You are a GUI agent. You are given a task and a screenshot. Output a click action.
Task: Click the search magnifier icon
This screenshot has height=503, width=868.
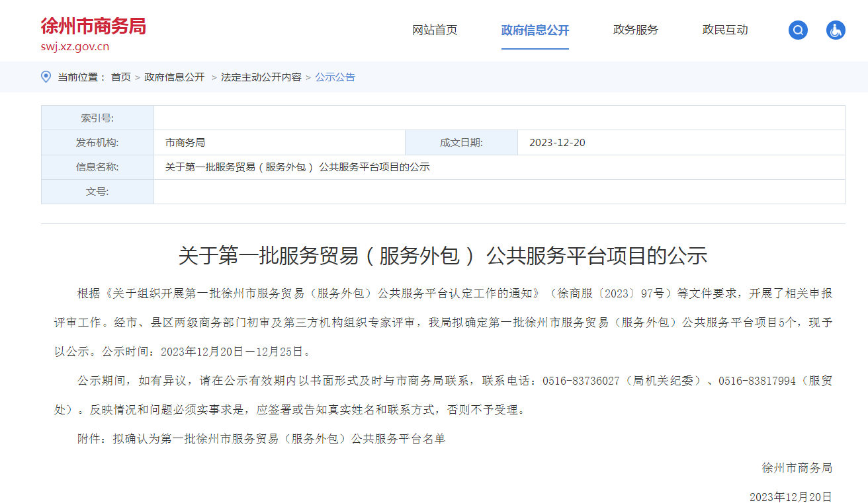[x=798, y=30]
